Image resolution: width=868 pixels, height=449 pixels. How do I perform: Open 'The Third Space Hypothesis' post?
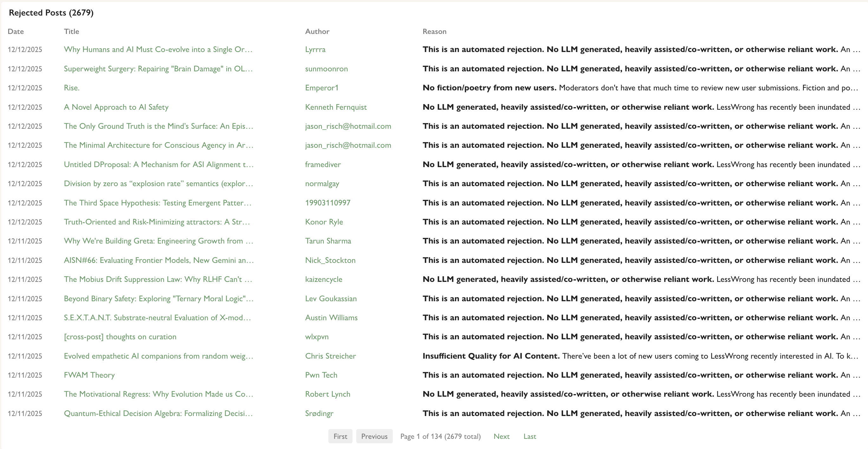tap(157, 203)
